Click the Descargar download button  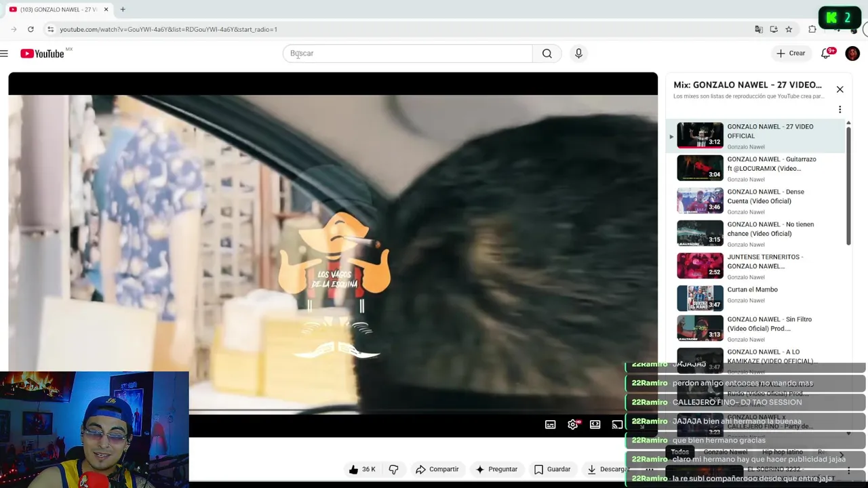(x=608, y=469)
